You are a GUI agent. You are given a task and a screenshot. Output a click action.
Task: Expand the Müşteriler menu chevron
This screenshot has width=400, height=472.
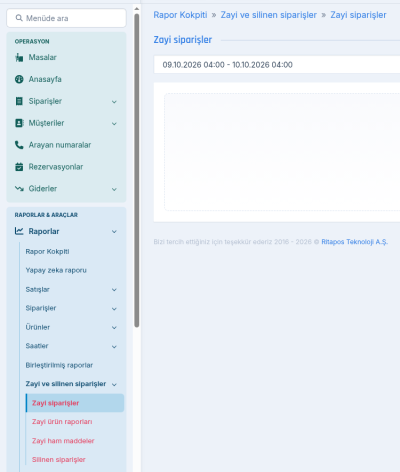(x=114, y=124)
